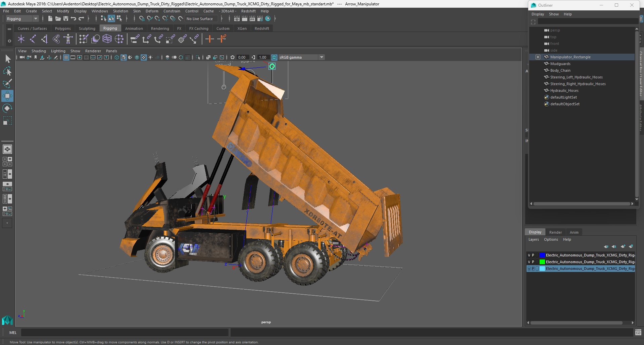Open the IK Handle shelf tool
644x345 pixels.
pyautogui.click(x=44, y=39)
